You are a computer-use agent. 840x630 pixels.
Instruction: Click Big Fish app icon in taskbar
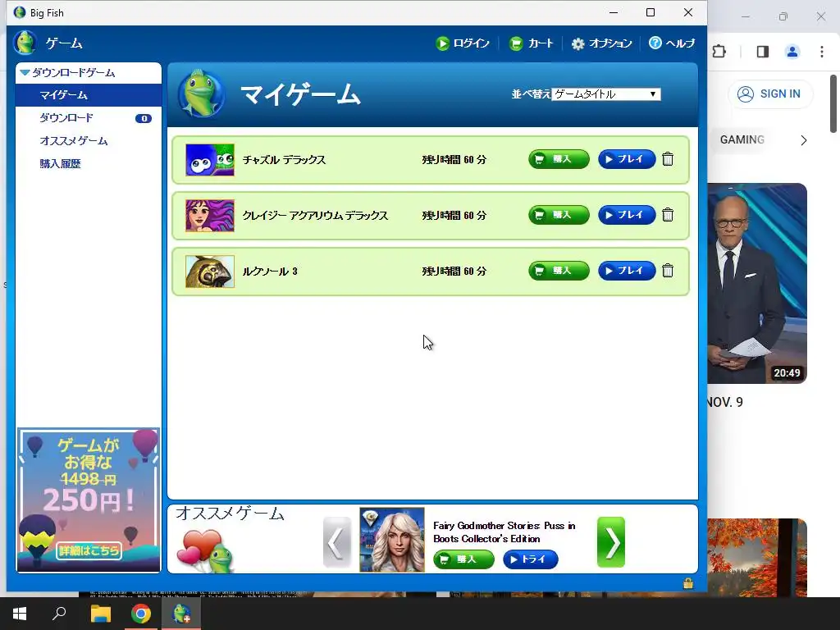(x=181, y=614)
